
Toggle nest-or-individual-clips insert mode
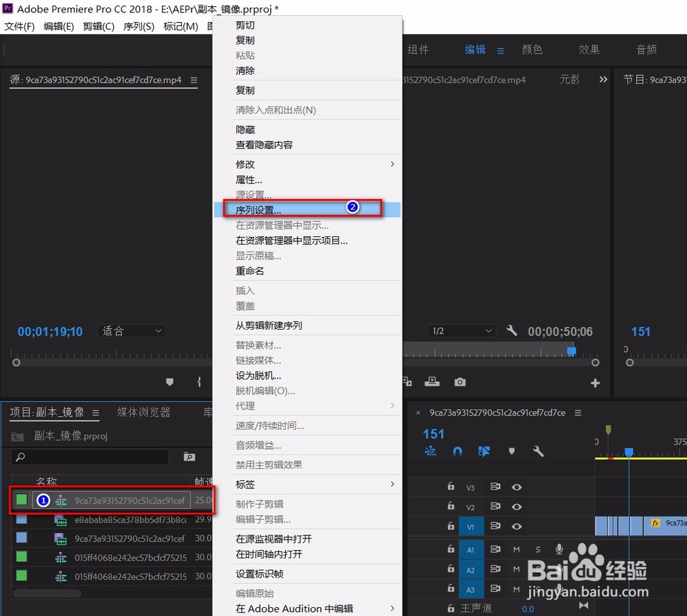430,450
